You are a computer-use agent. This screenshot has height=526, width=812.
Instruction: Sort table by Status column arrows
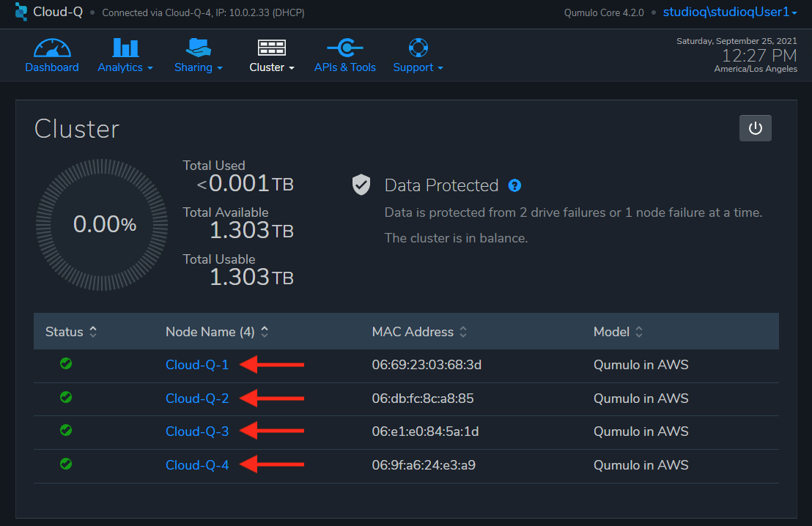(x=93, y=331)
